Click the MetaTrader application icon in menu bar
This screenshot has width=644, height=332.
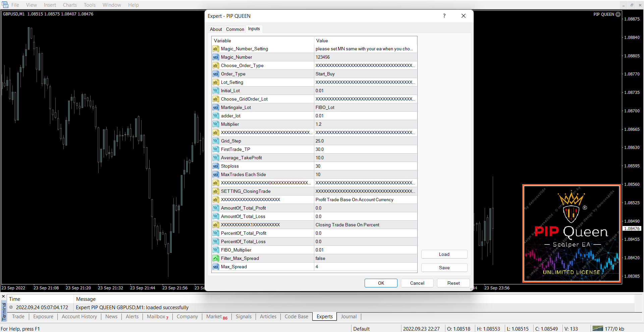pyautogui.click(x=5, y=5)
